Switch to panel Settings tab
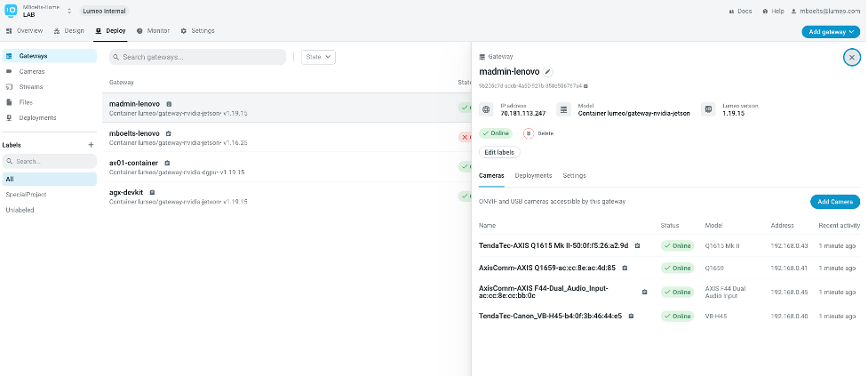Screen dimensions: 868x377 pyautogui.click(x=574, y=175)
